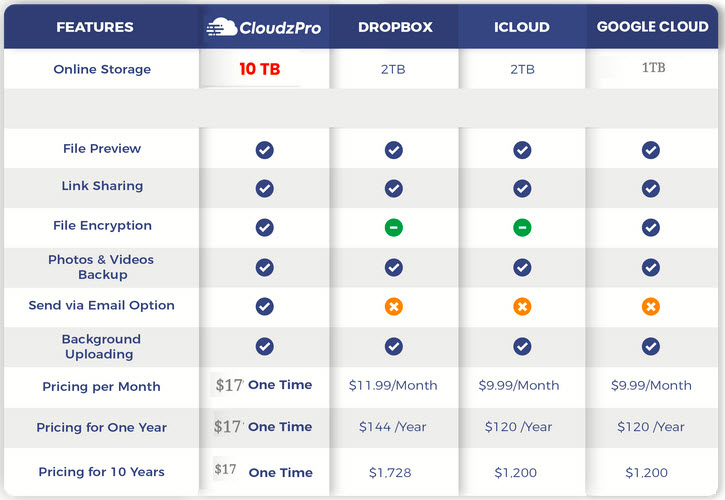Click Dropbox Photos & Videos Backup checkmark
This screenshot has height=500, width=725.
393,267
